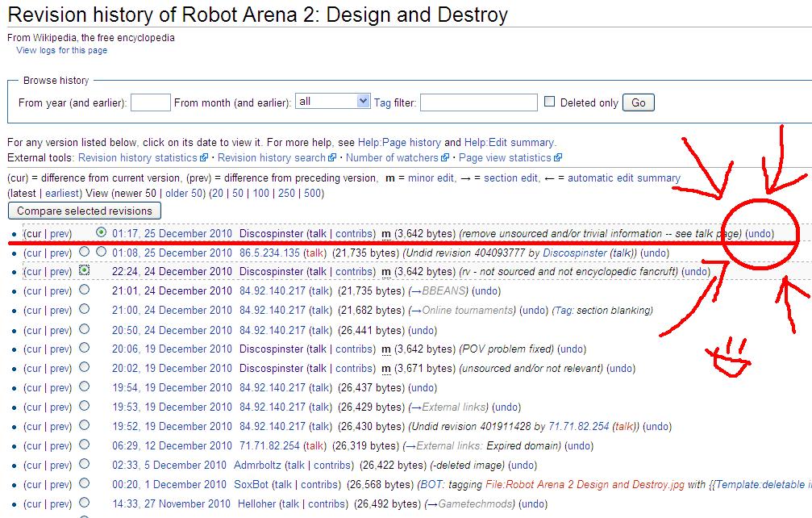Open the 'View logs for this page' link
This screenshot has width=812, height=518.
pyautogui.click(x=61, y=50)
